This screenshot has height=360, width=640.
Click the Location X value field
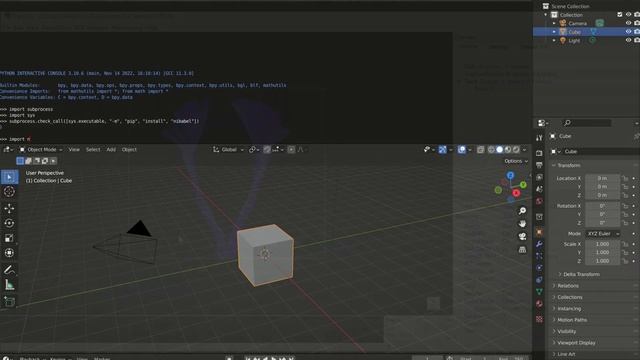tap(602, 178)
